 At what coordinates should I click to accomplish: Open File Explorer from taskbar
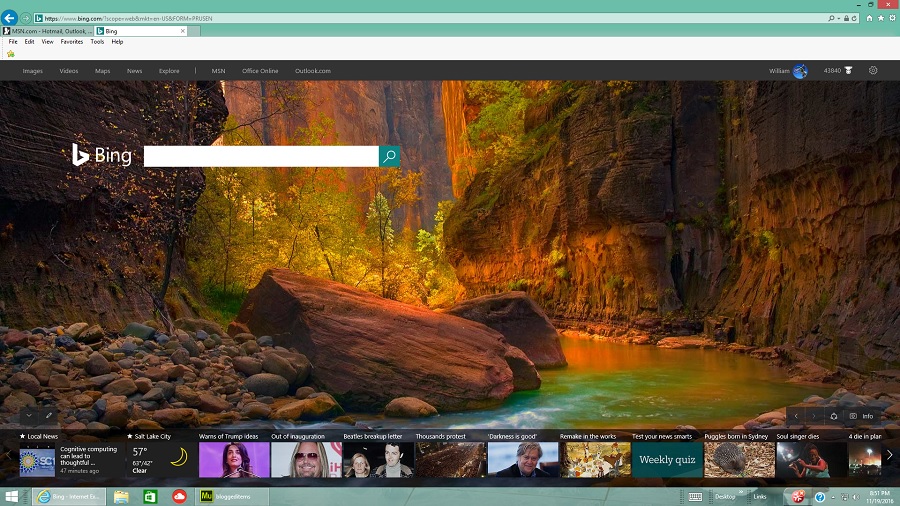click(121, 496)
